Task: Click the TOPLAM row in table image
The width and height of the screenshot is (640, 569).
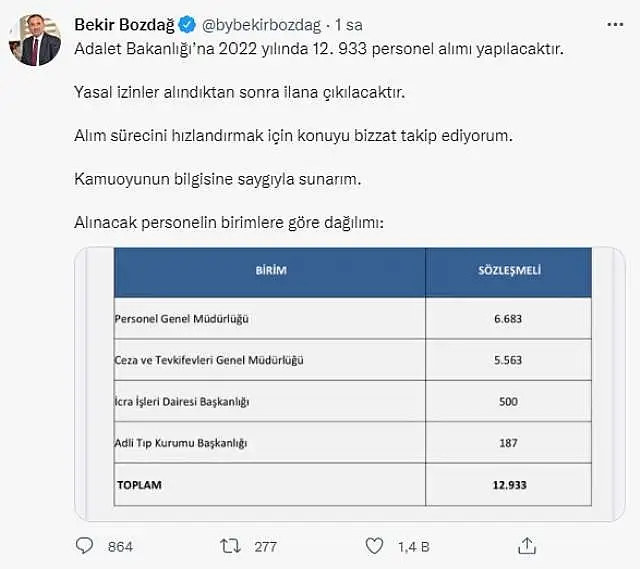Action: point(353,485)
